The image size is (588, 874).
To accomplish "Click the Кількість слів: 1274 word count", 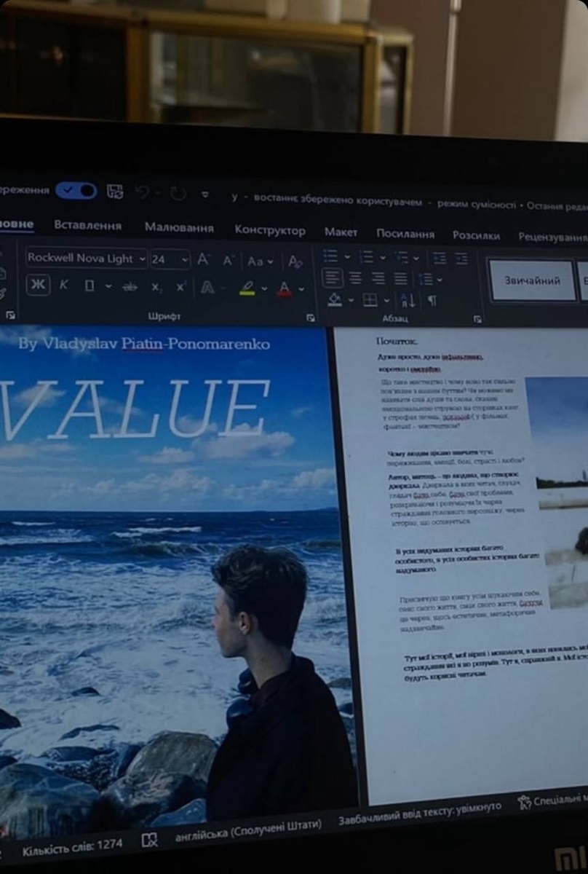I will pyautogui.click(x=72, y=847).
